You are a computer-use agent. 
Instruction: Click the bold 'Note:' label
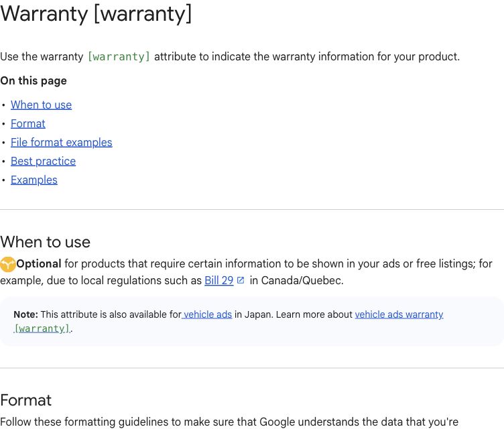[25, 314]
